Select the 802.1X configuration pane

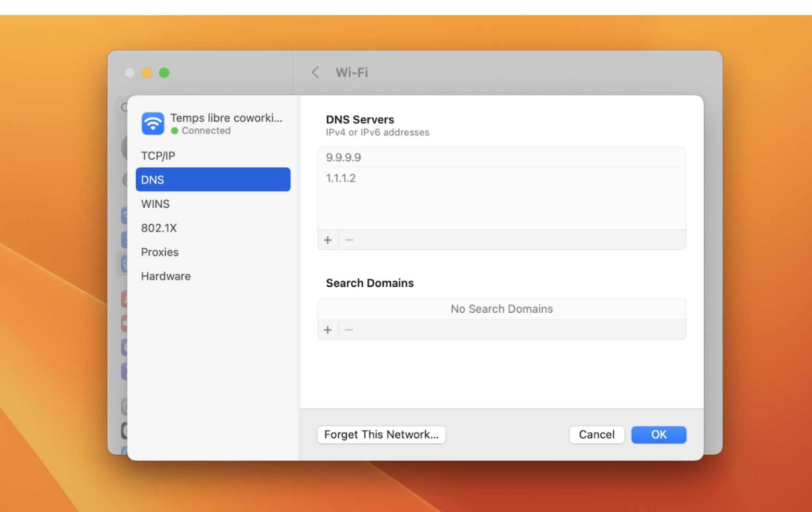(x=159, y=227)
